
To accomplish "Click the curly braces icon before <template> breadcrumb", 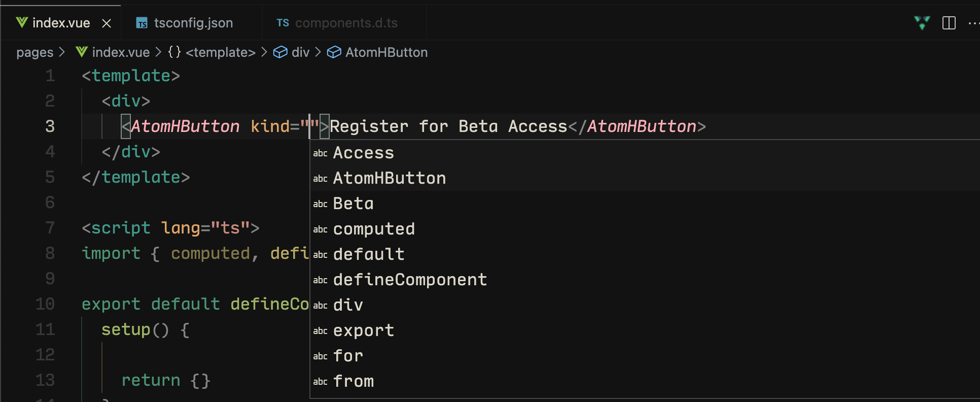I will tap(173, 52).
